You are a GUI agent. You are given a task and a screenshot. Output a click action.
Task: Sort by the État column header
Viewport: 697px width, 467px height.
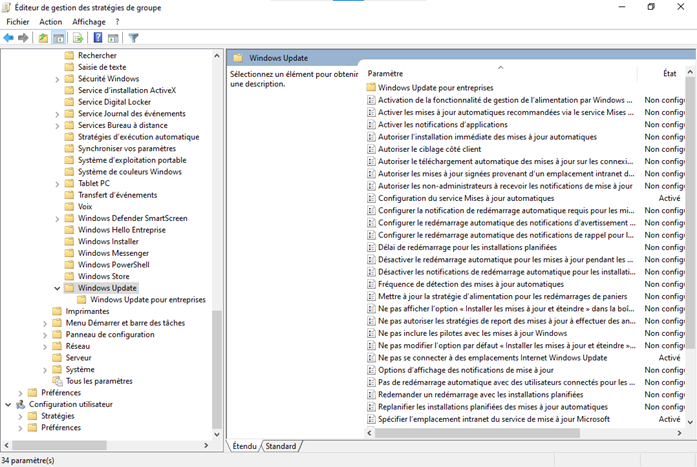669,73
